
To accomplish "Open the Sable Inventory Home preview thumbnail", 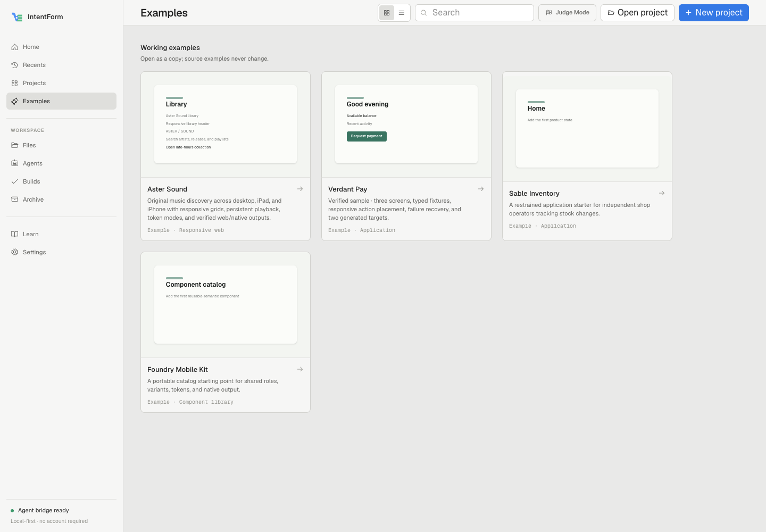I will click(587, 128).
